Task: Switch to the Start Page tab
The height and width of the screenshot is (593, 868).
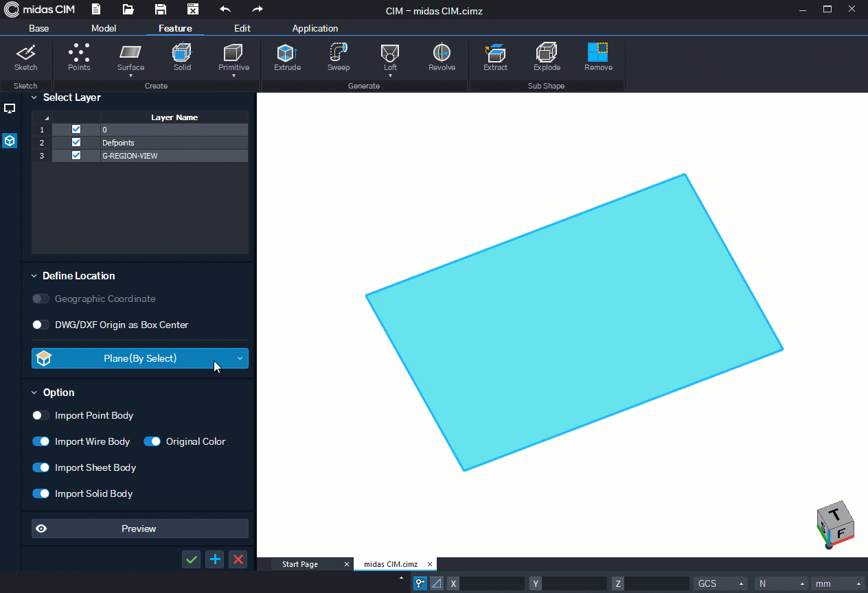Action: (300, 564)
